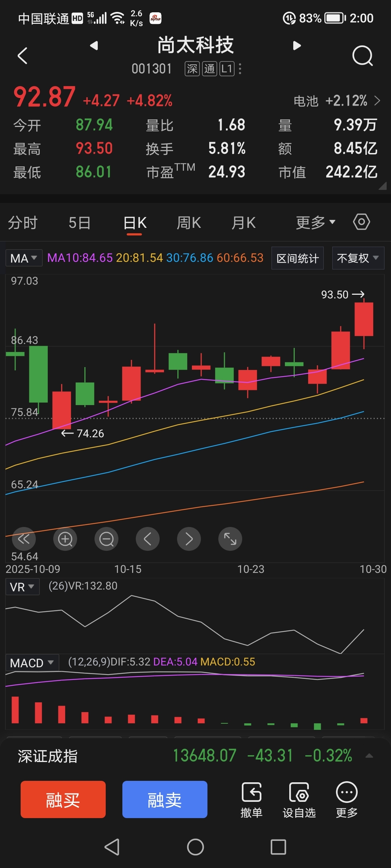Image resolution: width=391 pixels, height=868 pixels.
Task: Tap the date label 10-23
Action: [x=251, y=569]
